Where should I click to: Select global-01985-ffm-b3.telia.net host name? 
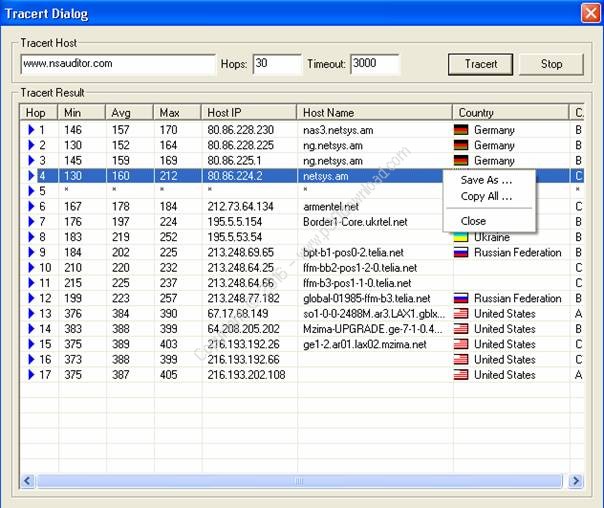point(367,298)
